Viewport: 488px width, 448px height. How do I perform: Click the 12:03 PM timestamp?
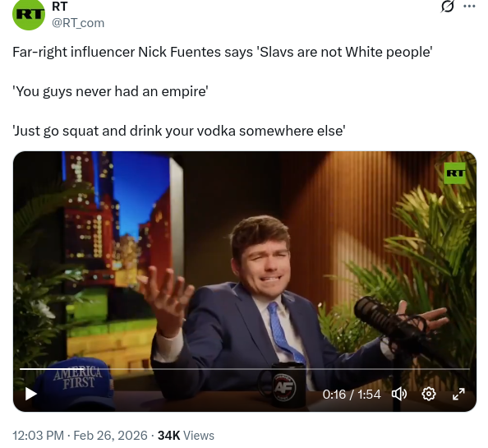[x=38, y=435]
